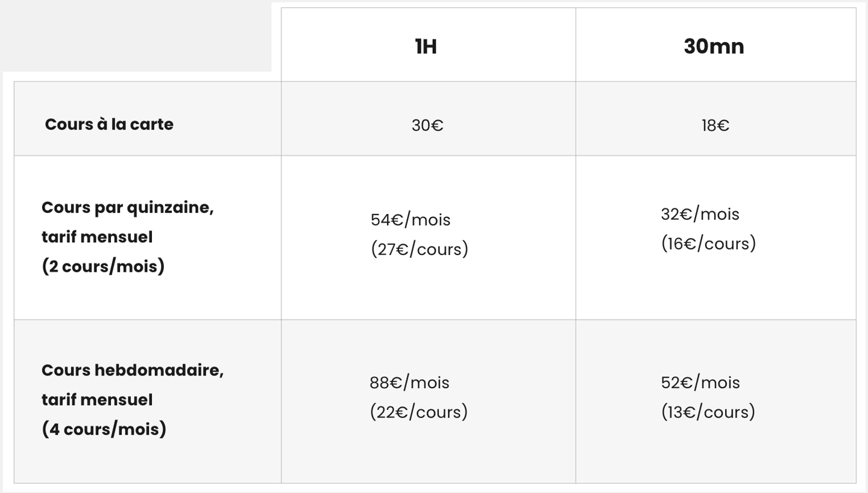Image resolution: width=868 pixels, height=493 pixels.
Task: Click the (16€/cours) text
Action: tap(708, 243)
